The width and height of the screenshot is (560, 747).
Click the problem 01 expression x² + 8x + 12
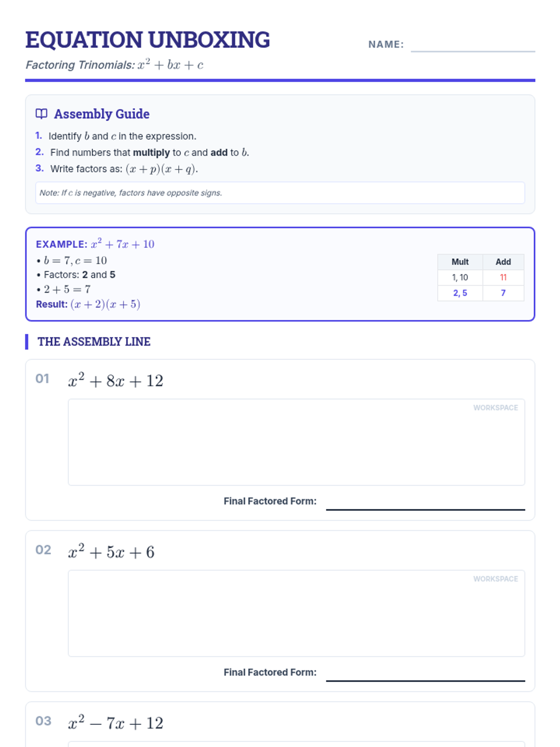click(116, 381)
